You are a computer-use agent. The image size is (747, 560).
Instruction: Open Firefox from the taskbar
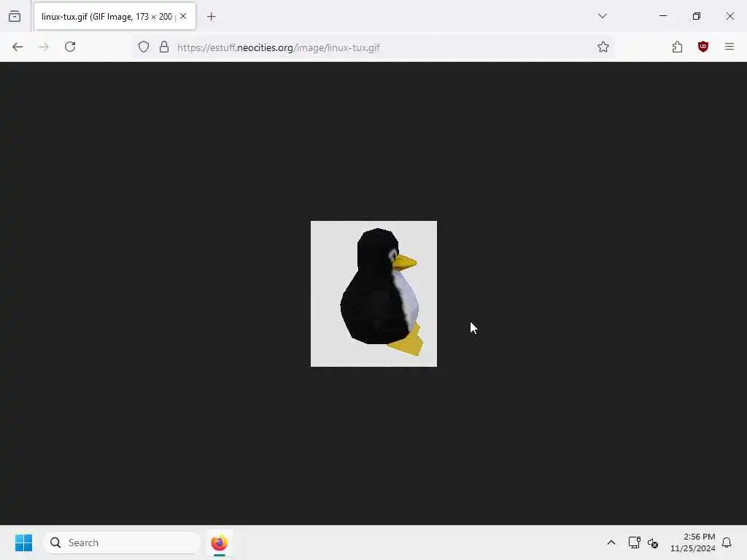click(x=219, y=542)
